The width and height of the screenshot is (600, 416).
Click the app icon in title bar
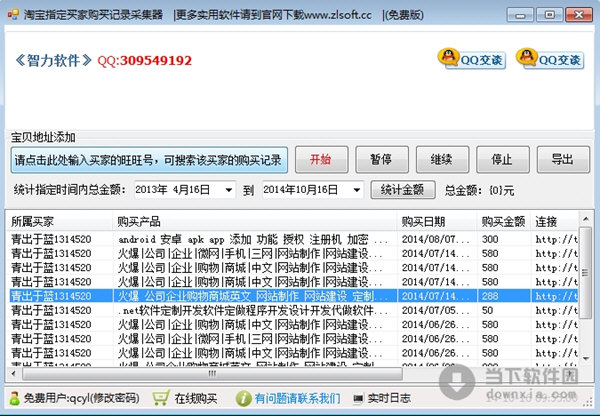[x=13, y=15]
